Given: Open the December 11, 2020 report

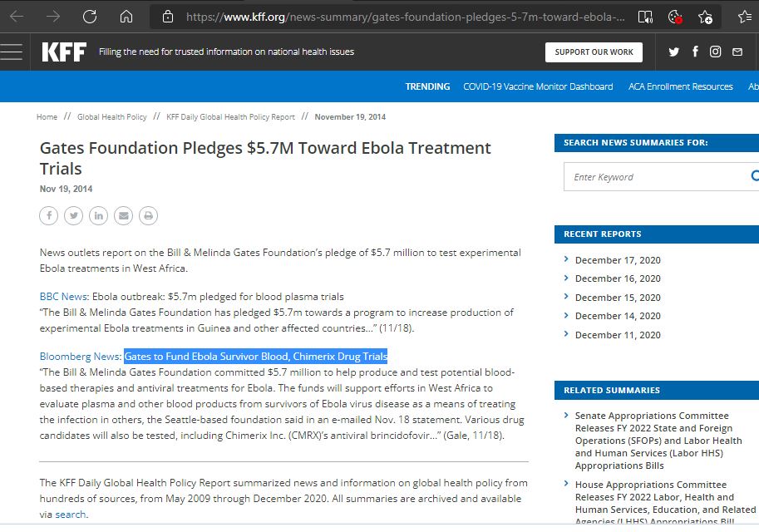Looking at the screenshot, I should pyautogui.click(x=618, y=334).
